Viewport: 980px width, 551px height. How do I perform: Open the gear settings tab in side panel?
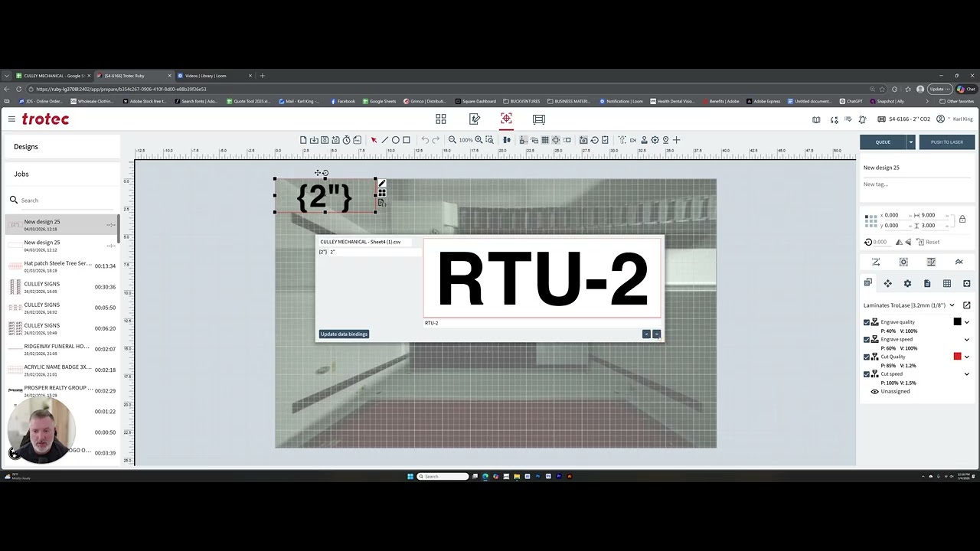click(x=907, y=283)
